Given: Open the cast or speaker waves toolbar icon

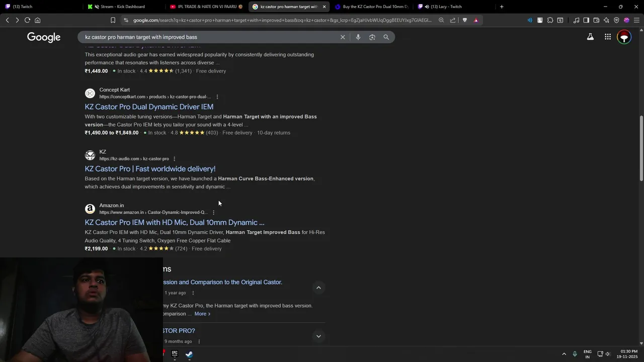Looking at the screenshot, I should click(530, 20).
